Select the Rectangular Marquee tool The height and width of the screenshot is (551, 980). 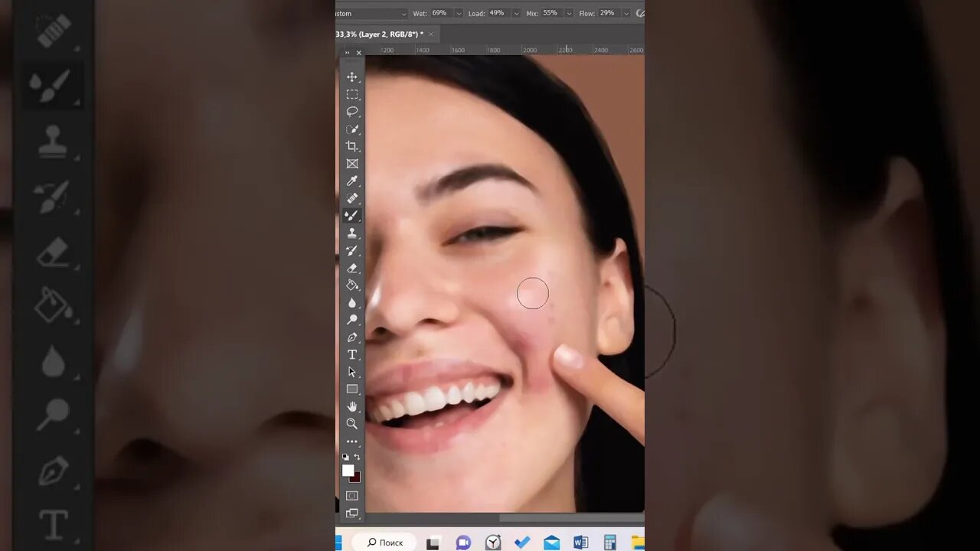(x=352, y=94)
